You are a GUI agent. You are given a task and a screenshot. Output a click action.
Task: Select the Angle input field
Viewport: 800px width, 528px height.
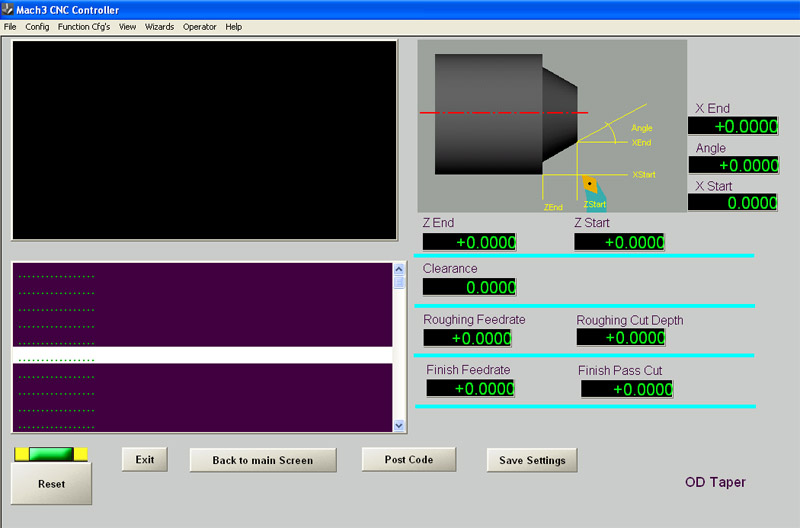tap(733, 165)
